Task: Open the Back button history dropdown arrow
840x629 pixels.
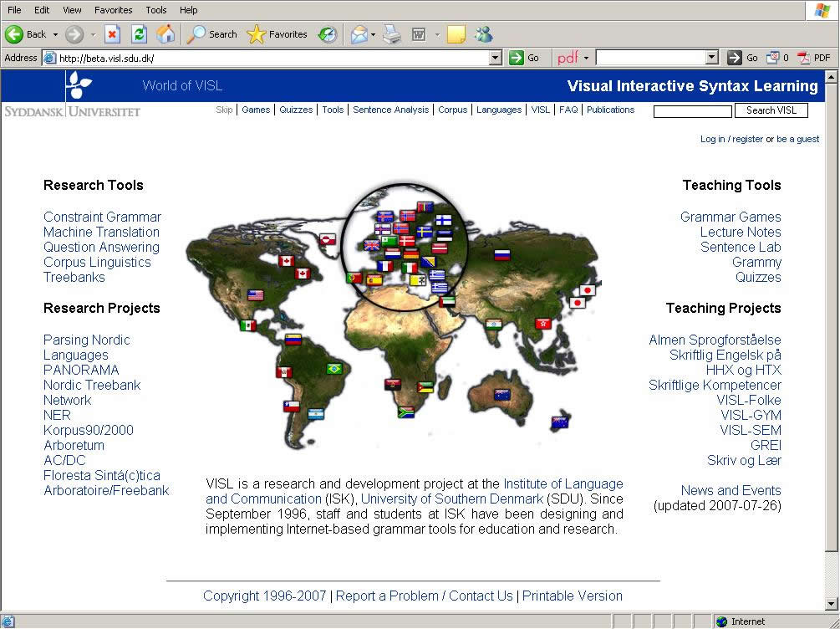Action: click(56, 34)
